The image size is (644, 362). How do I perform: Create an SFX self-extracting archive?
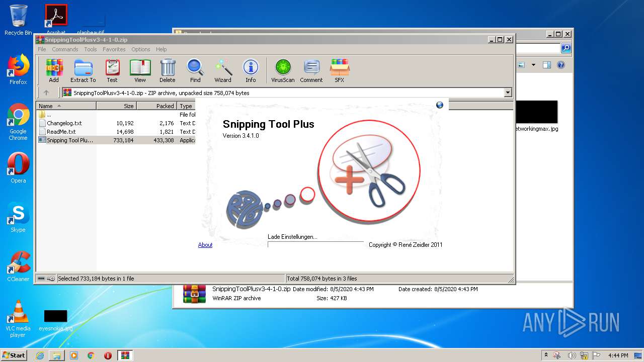pyautogui.click(x=340, y=70)
